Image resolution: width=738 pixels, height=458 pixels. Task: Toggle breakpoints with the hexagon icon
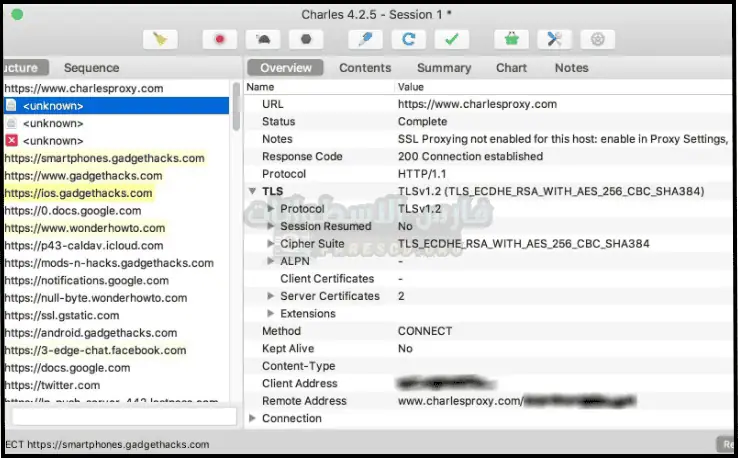click(x=305, y=40)
